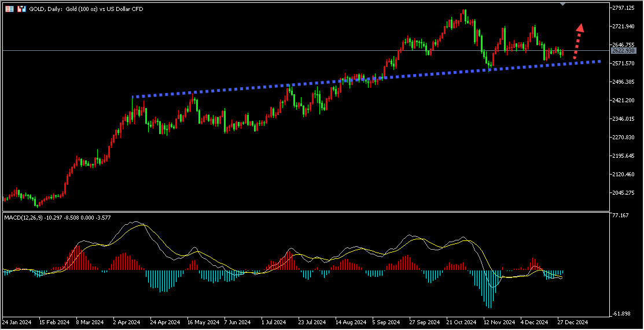
Task: Click the 24 Apr 2024 date label
Action: point(165,321)
